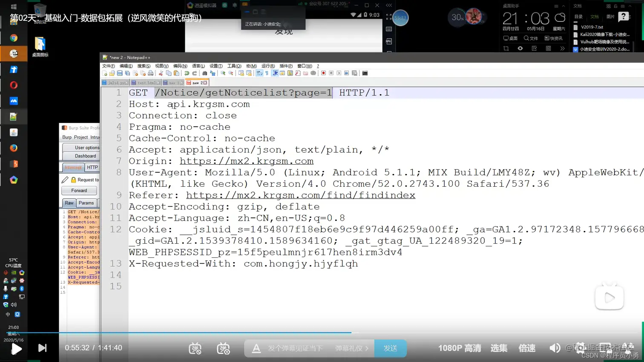
Task: Click the APK install icon in emulator sidebar
Action: (389, 41)
